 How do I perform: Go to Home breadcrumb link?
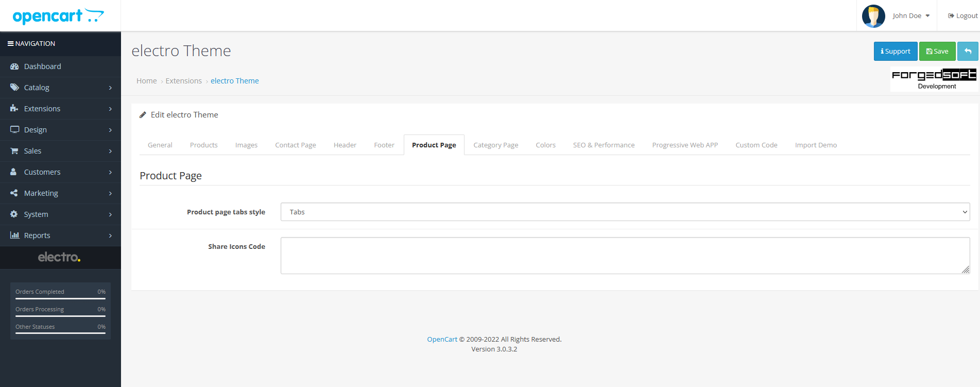click(147, 81)
